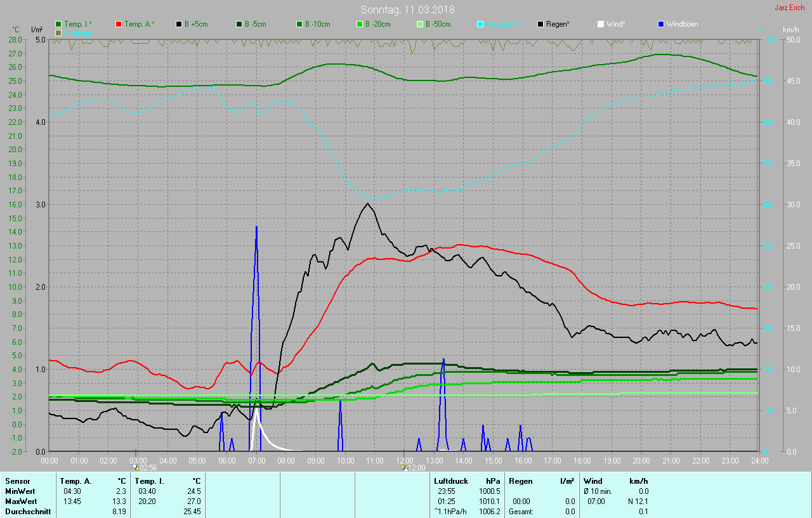This screenshot has height=518, width=812.
Task: Click the olive legend swatch in second row
Action: [58, 32]
